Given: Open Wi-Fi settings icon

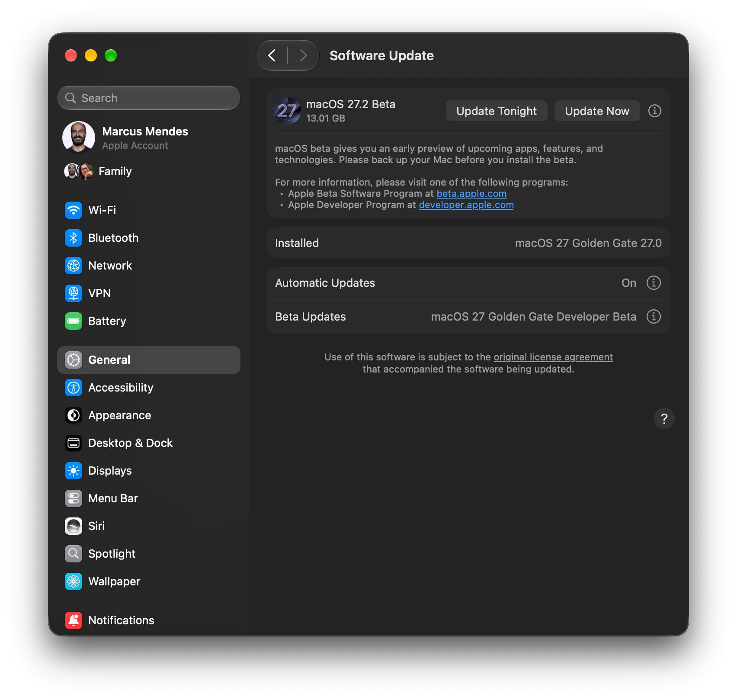Looking at the screenshot, I should tap(74, 210).
